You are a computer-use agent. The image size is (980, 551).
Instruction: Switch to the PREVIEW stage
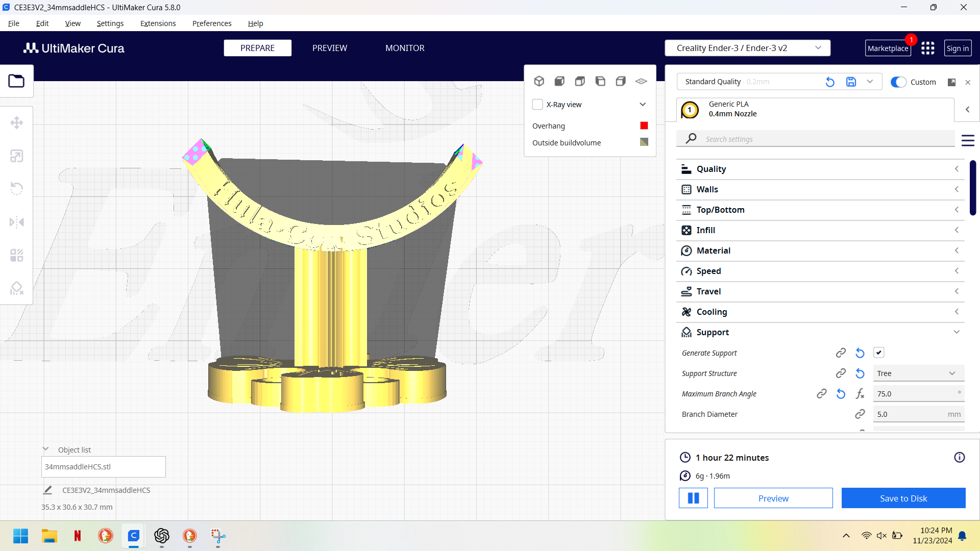coord(330,48)
